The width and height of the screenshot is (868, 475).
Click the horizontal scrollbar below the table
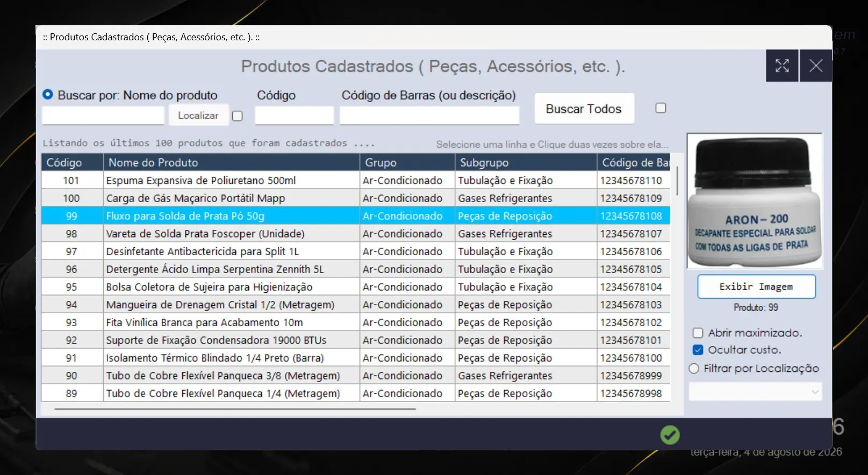(x=235, y=409)
